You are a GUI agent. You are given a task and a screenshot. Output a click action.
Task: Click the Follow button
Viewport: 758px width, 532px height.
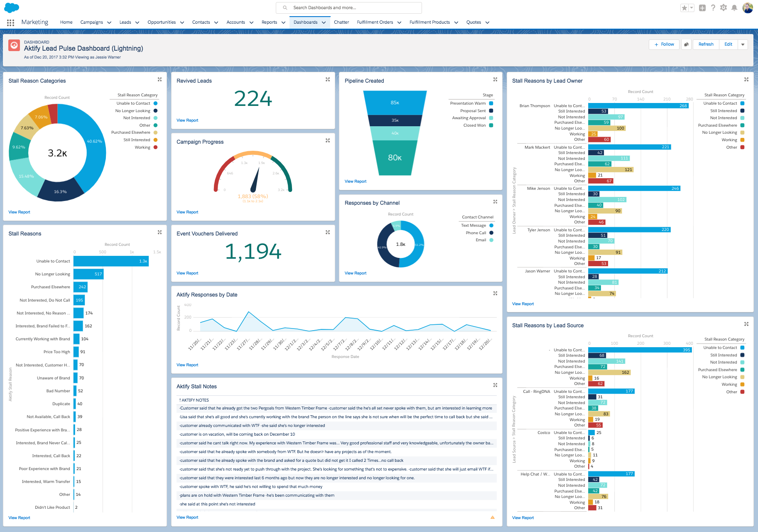pyautogui.click(x=664, y=44)
